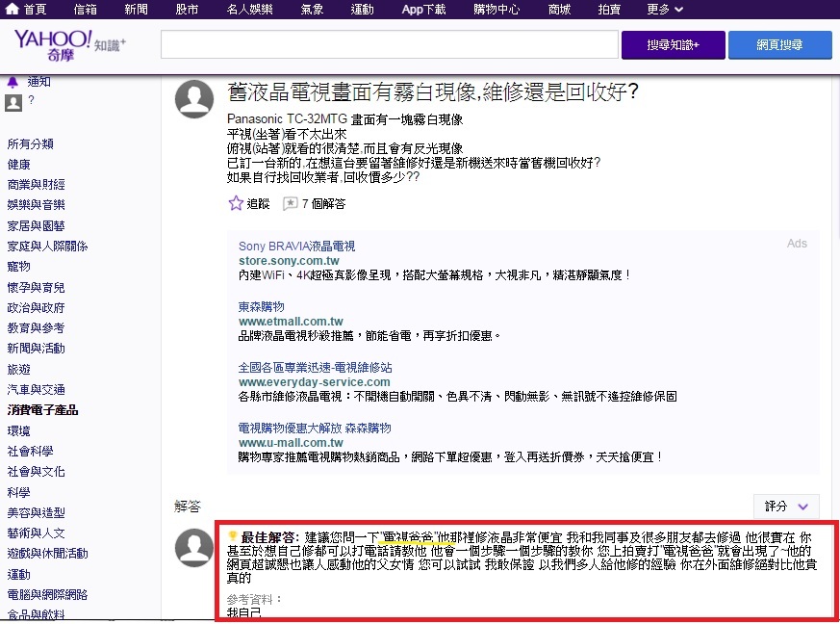This screenshot has height=624, width=840.
Task: Open the 科學 category
Action: click(18, 492)
